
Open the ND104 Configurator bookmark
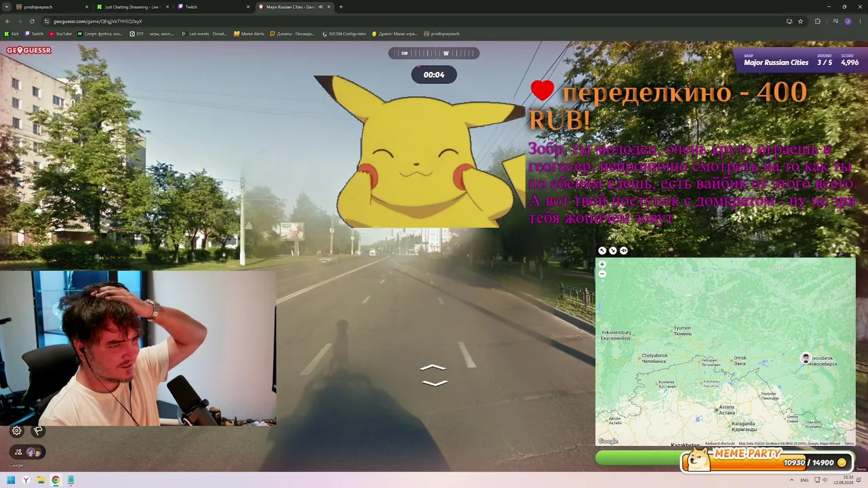[x=344, y=34]
